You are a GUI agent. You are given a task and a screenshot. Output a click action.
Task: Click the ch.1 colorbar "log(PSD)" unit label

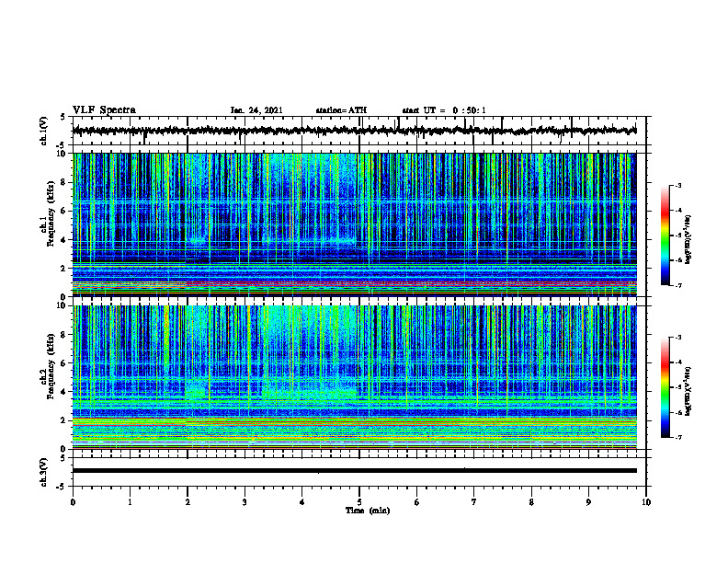(688, 239)
